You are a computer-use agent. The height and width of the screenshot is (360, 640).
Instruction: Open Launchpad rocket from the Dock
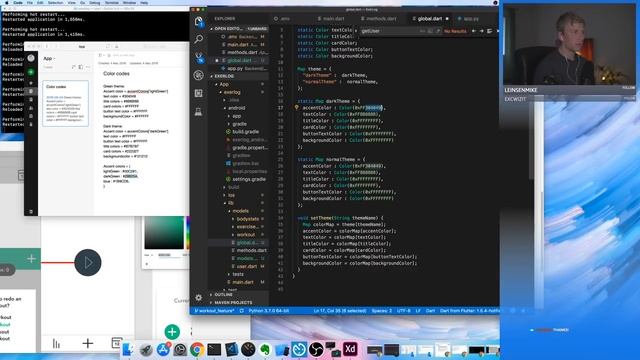146,349
